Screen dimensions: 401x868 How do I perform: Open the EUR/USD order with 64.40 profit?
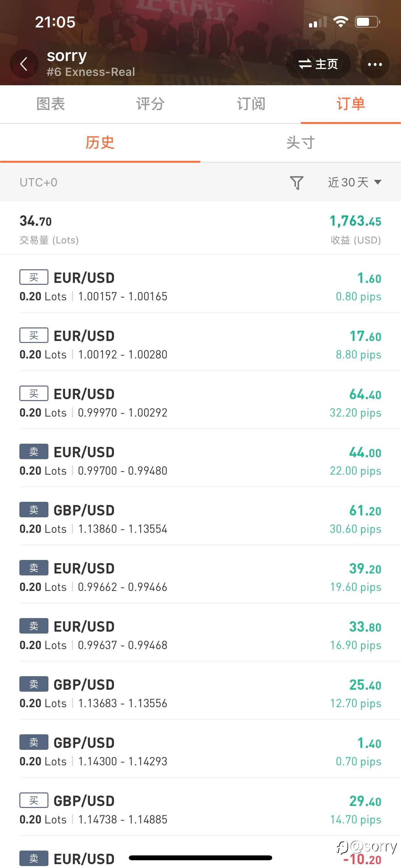(x=200, y=403)
